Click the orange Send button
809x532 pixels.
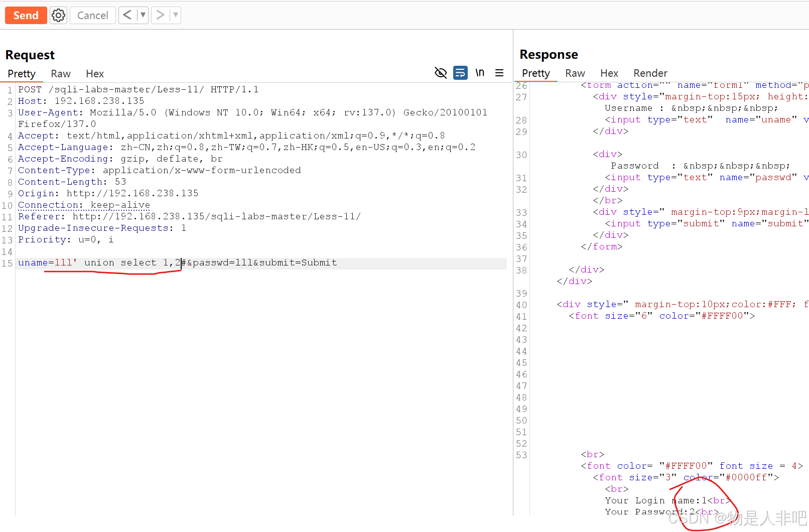pos(26,16)
